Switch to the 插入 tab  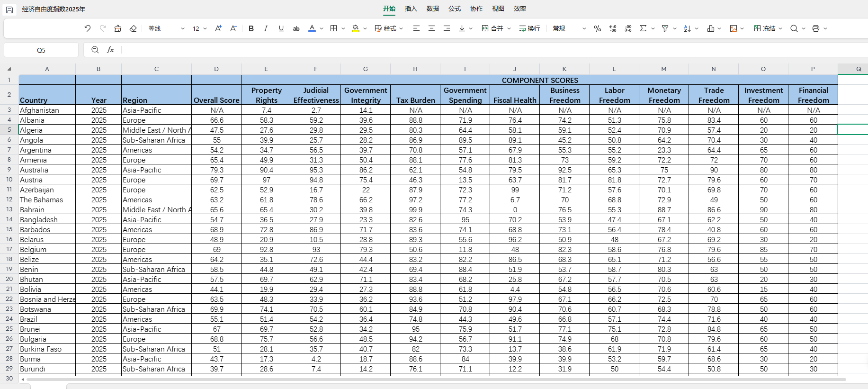pyautogui.click(x=411, y=9)
